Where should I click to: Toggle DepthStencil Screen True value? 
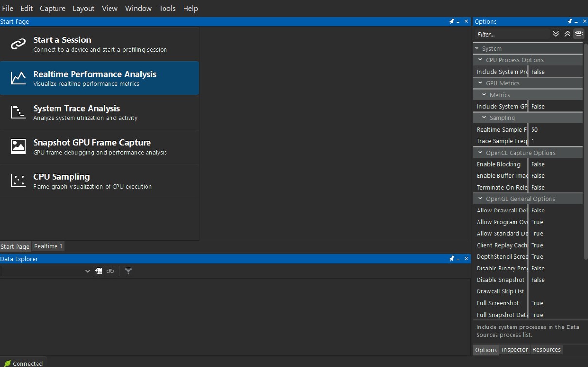555,257
